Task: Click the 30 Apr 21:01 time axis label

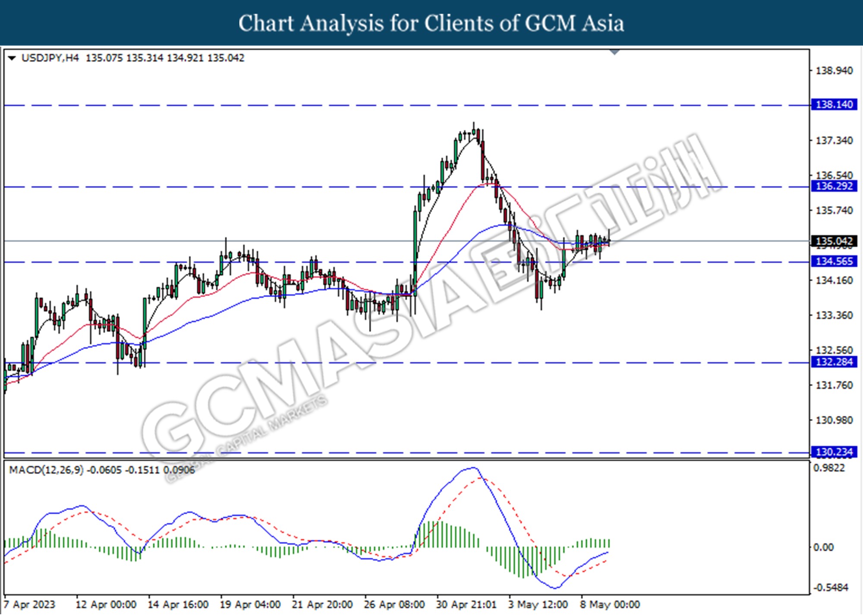Action: click(x=466, y=604)
